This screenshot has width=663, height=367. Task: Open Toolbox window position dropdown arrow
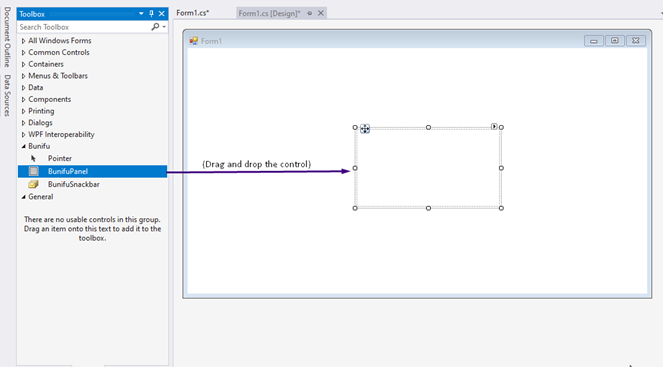pos(141,14)
